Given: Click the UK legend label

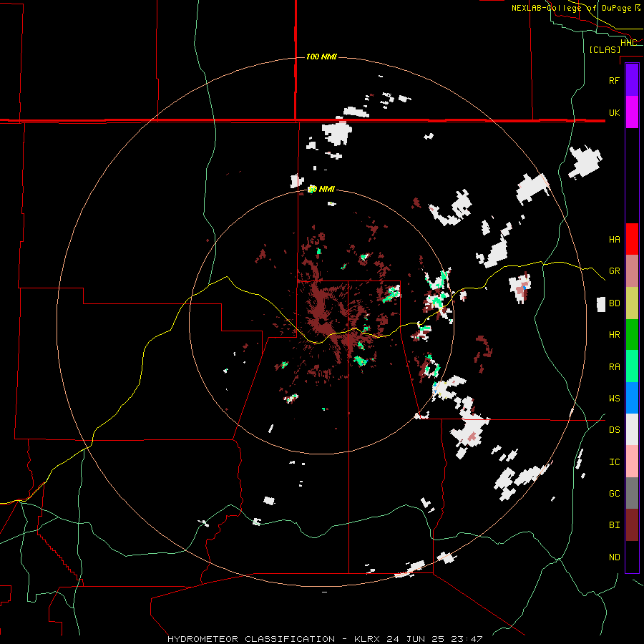Looking at the screenshot, I should pyautogui.click(x=614, y=112).
